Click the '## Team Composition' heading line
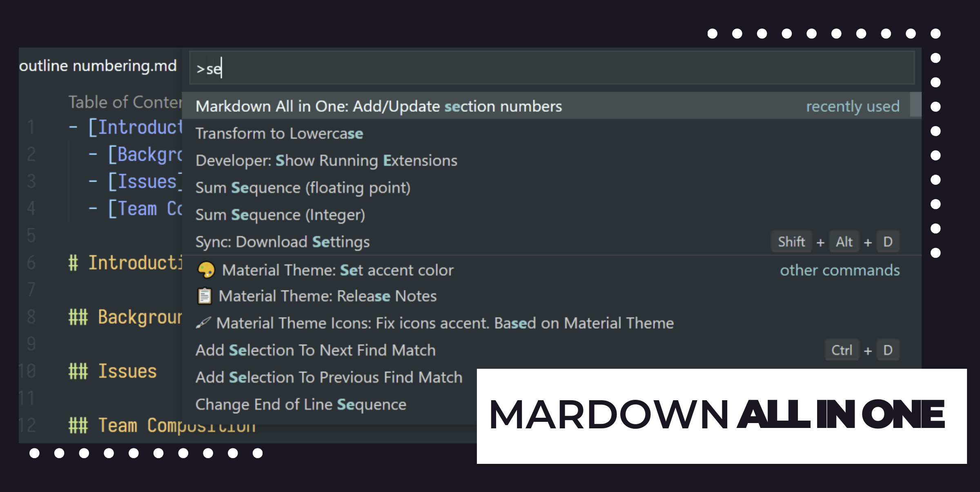This screenshot has width=980, height=492. click(x=162, y=426)
